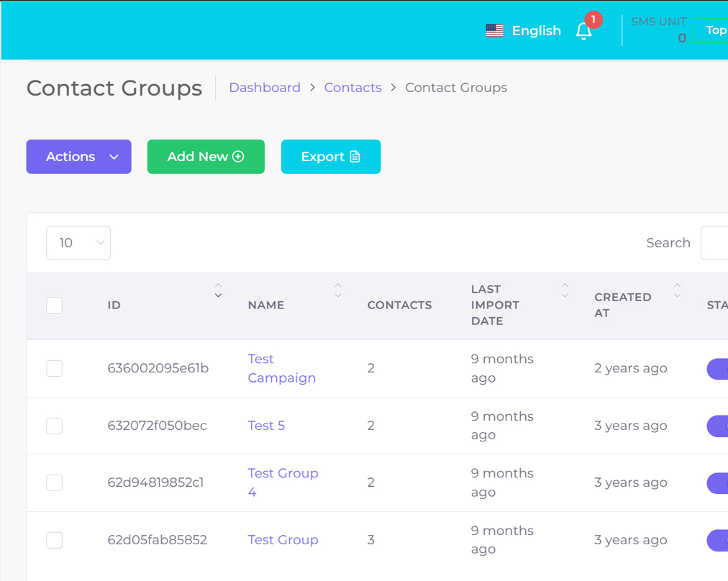This screenshot has height=581, width=728.
Task: Toggle the status switch for Test Campaign
Action: pos(719,369)
